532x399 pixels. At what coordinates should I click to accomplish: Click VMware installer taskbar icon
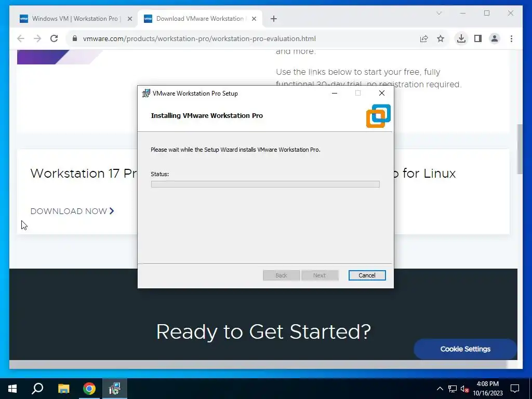[115, 389]
